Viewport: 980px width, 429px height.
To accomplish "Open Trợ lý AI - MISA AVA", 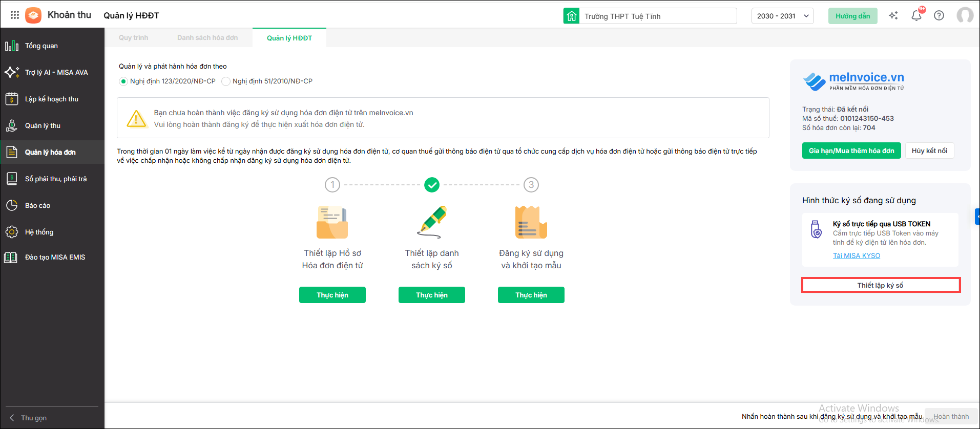I will (x=56, y=73).
